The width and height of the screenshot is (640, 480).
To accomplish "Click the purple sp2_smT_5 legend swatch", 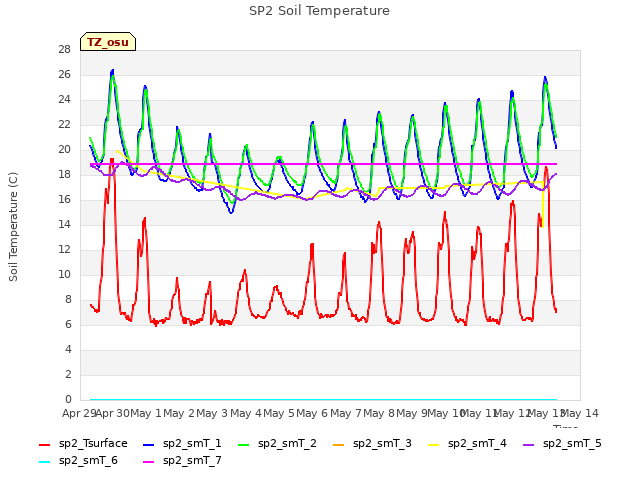I will 529,445.
